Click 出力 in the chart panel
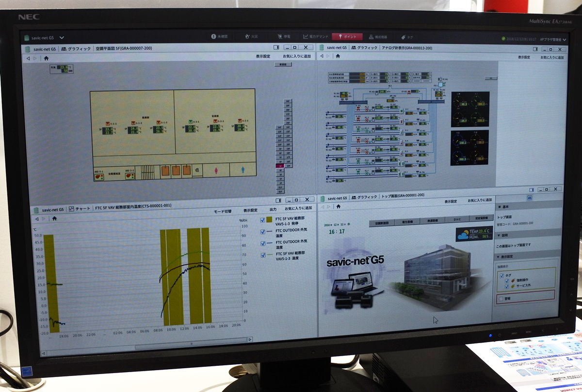 click(273, 210)
